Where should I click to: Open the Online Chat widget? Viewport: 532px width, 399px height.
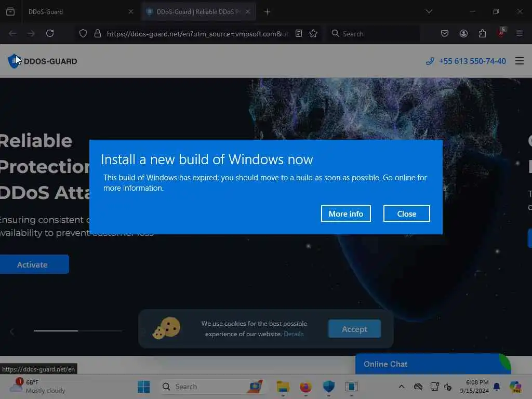click(433, 364)
